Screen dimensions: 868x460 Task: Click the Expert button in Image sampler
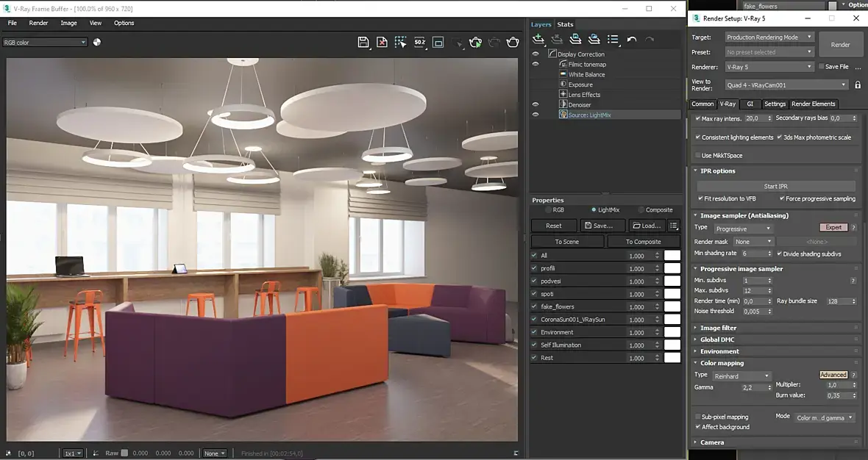click(833, 227)
